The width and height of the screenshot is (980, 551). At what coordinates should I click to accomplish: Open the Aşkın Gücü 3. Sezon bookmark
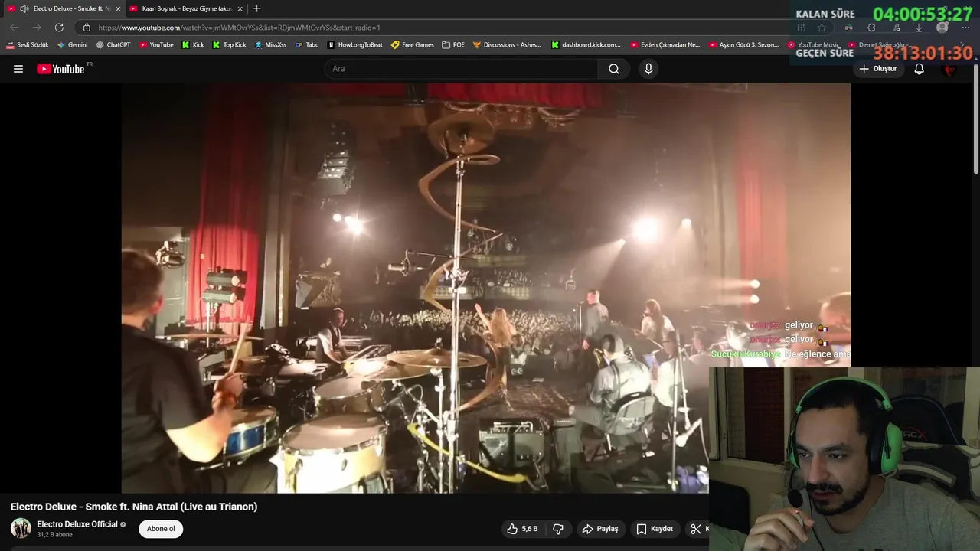point(743,45)
